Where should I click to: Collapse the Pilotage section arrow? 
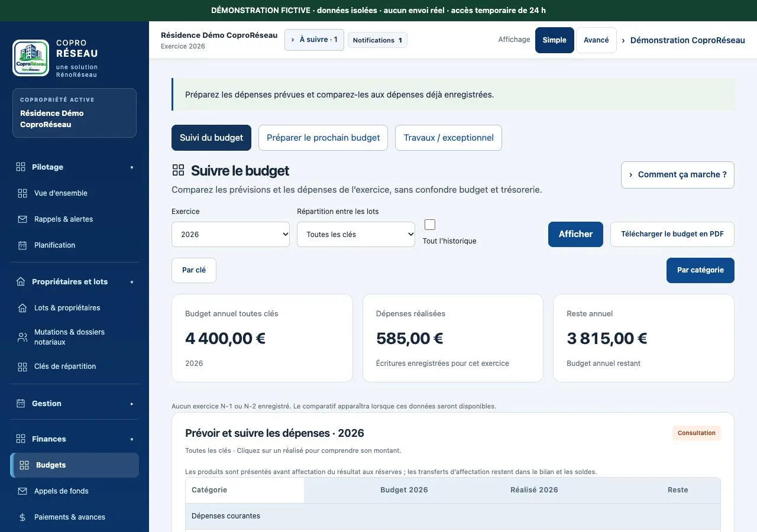pyautogui.click(x=132, y=167)
